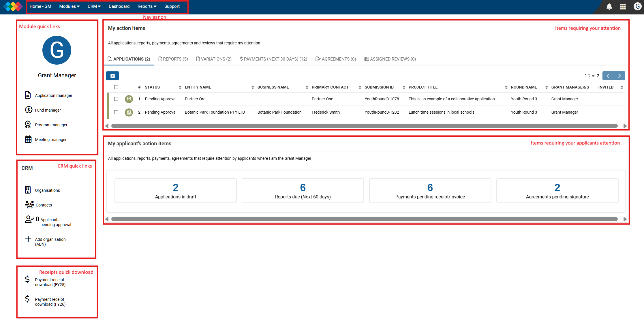This screenshot has height=323, width=644.
Task: Click the Application manager document icon
Action: pyautogui.click(x=28, y=95)
